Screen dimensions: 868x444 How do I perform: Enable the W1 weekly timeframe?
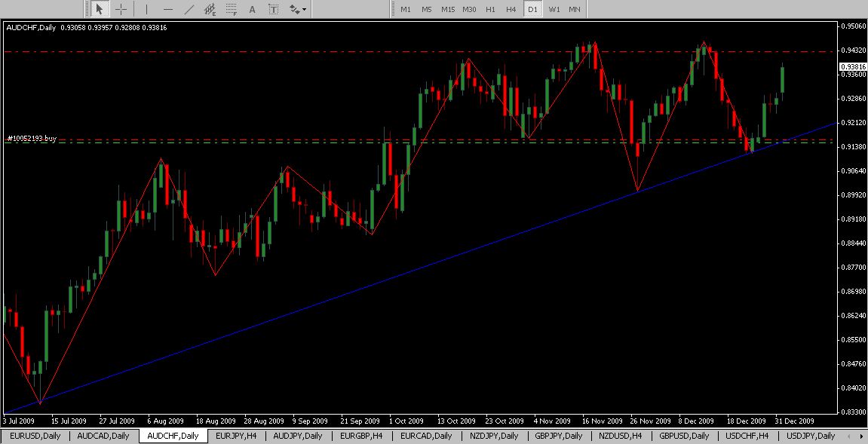[x=554, y=10]
